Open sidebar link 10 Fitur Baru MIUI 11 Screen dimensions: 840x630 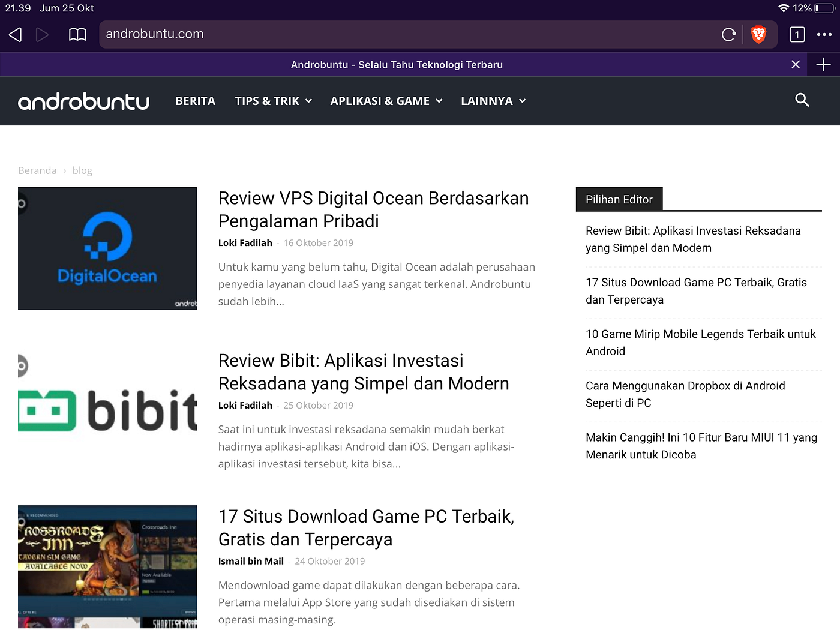[701, 446]
